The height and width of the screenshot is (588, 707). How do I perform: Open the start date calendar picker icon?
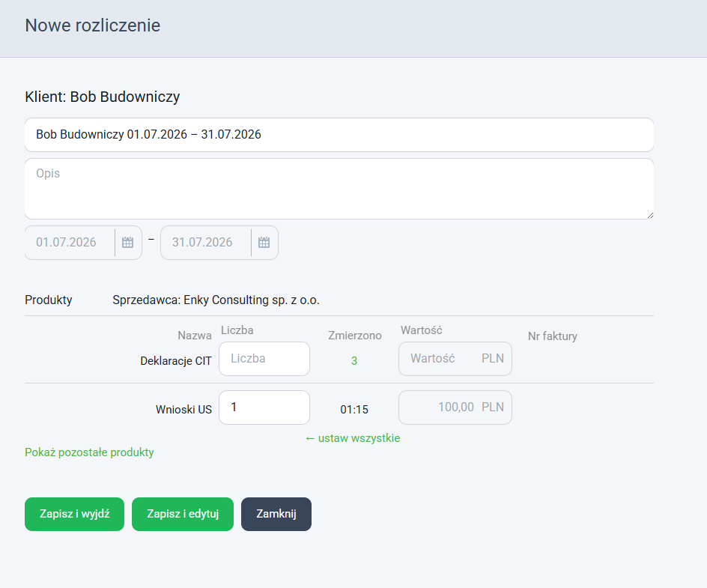[127, 243]
